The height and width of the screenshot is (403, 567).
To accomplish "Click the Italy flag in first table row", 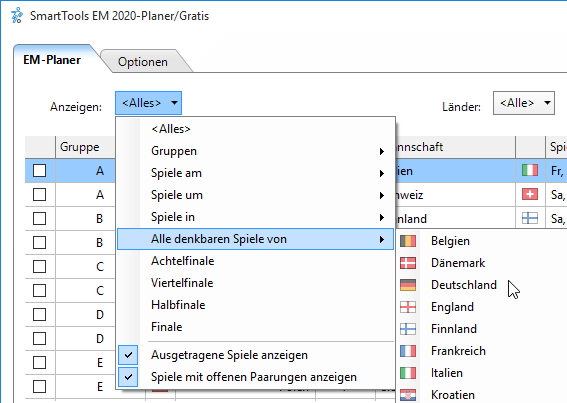I will pyautogui.click(x=530, y=170).
